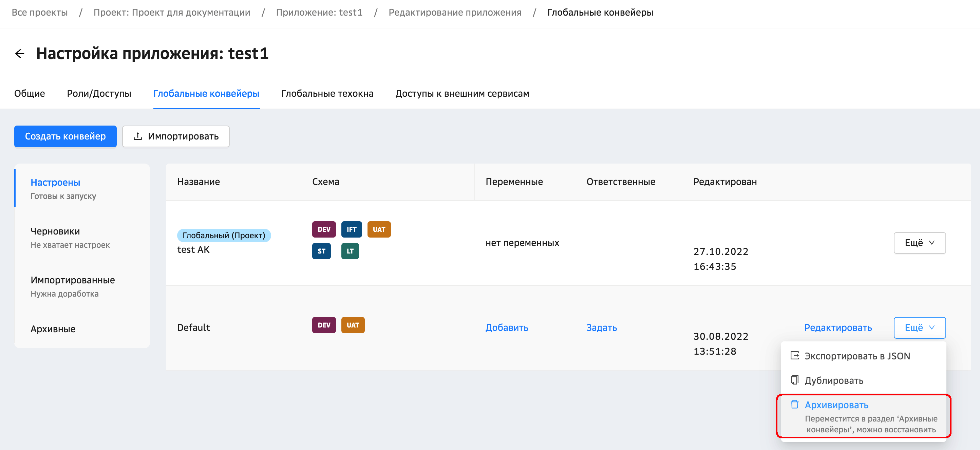Click the back arrow next to the page title
Viewport: 980px width, 450px height.
(20, 54)
